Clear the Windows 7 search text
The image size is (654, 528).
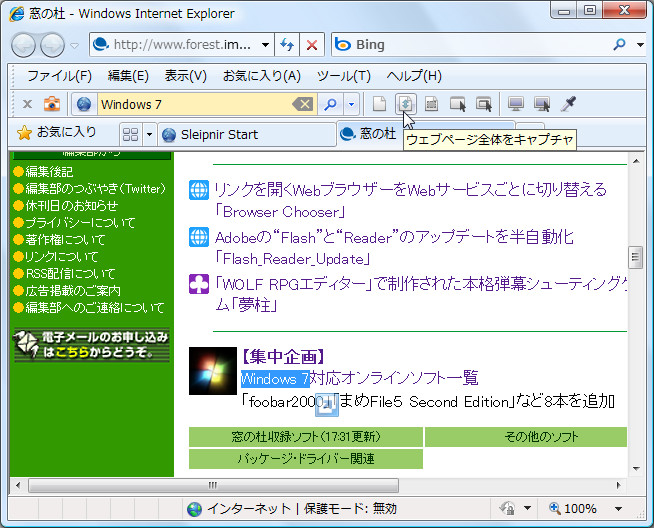(303, 104)
